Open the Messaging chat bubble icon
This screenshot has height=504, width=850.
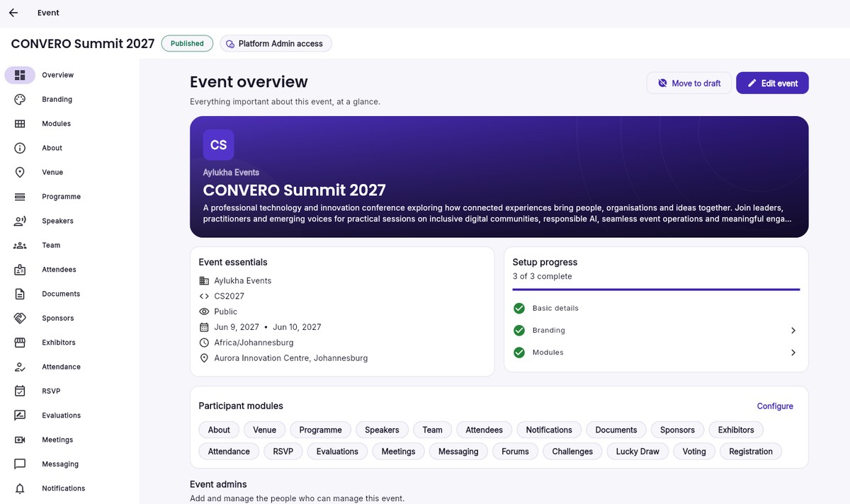20,464
